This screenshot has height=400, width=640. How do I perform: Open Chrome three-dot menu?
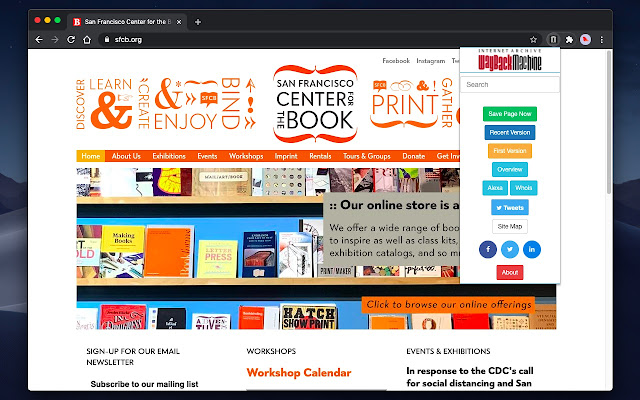point(602,40)
